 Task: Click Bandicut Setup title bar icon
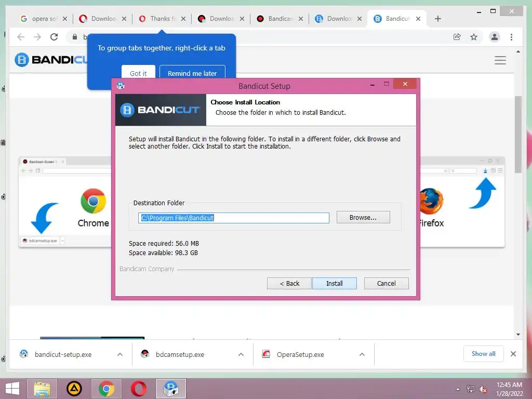click(x=121, y=86)
